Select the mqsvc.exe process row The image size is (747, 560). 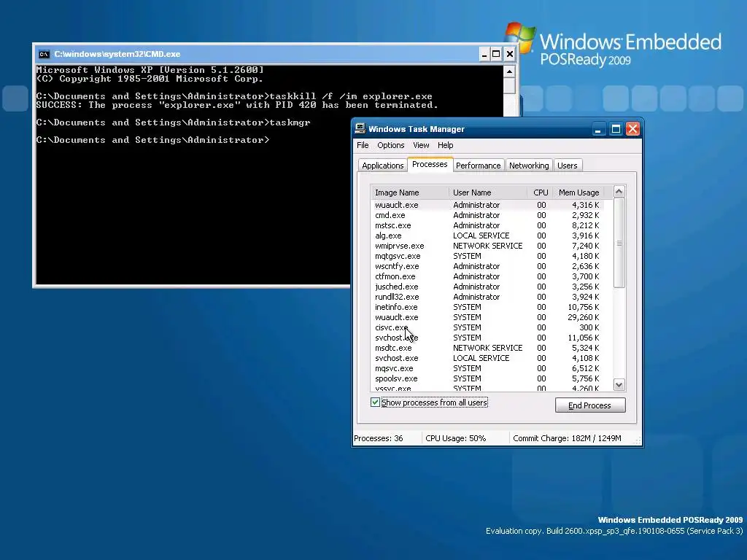487,368
